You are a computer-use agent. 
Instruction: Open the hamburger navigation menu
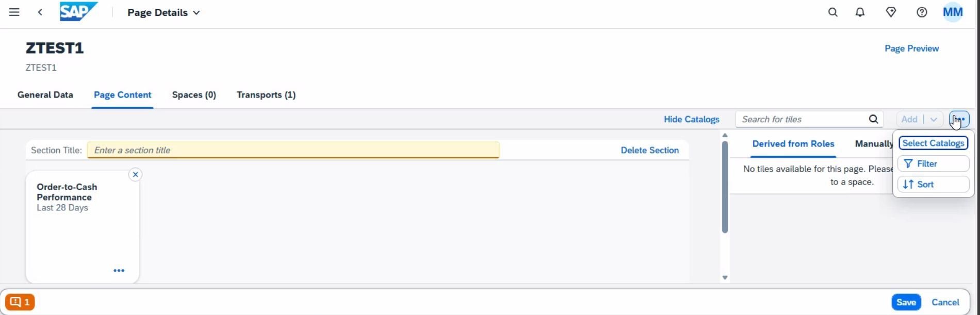click(14, 12)
